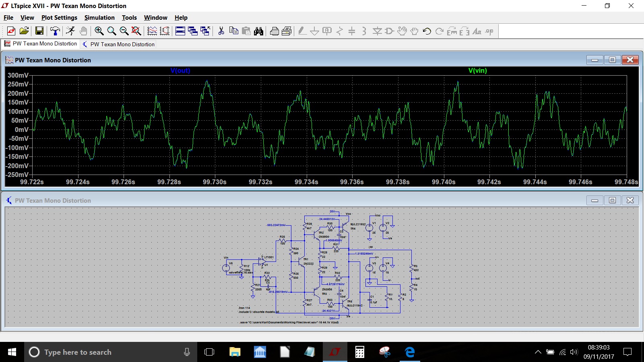Click the V(vin) trace label

point(478,70)
